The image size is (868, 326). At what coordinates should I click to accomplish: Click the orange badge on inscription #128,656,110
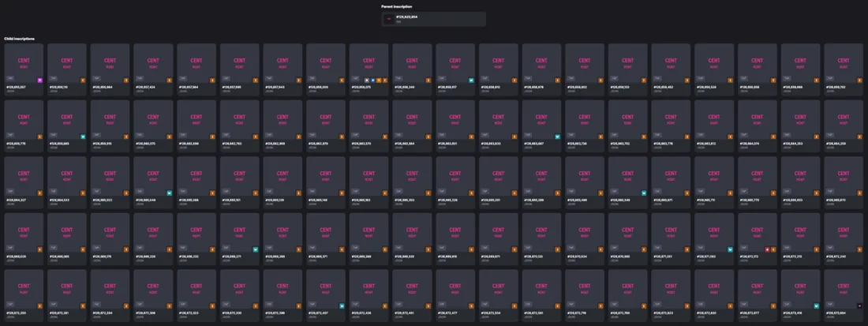(x=83, y=81)
